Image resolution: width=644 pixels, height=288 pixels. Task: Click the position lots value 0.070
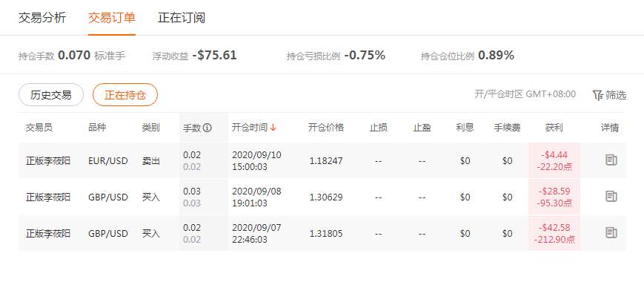click(74, 55)
